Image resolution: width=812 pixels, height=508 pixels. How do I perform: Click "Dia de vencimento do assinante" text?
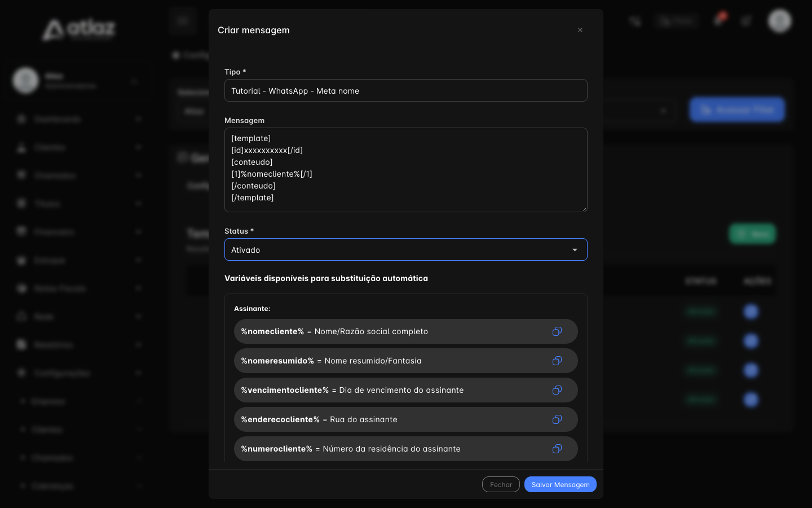tap(401, 390)
